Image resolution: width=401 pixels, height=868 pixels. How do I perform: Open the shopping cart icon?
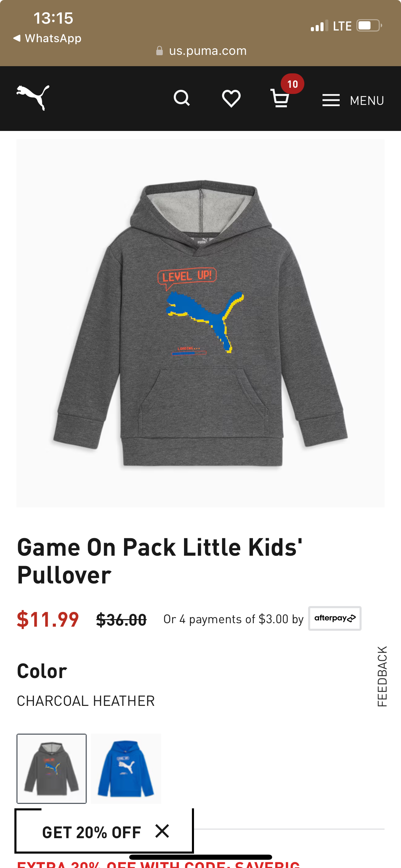280,98
